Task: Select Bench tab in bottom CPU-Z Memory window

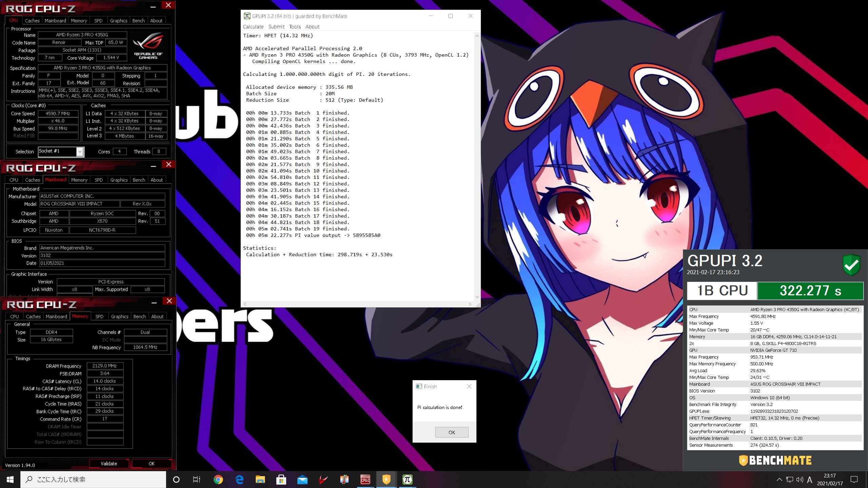Action: click(x=139, y=317)
